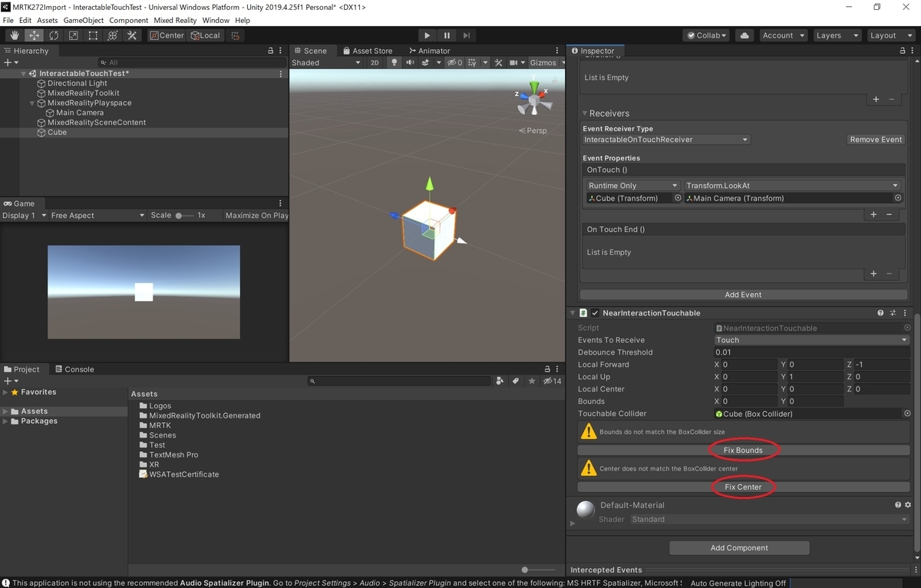Select the combined Transform tool
The width and height of the screenshot is (921, 588).
click(x=112, y=35)
